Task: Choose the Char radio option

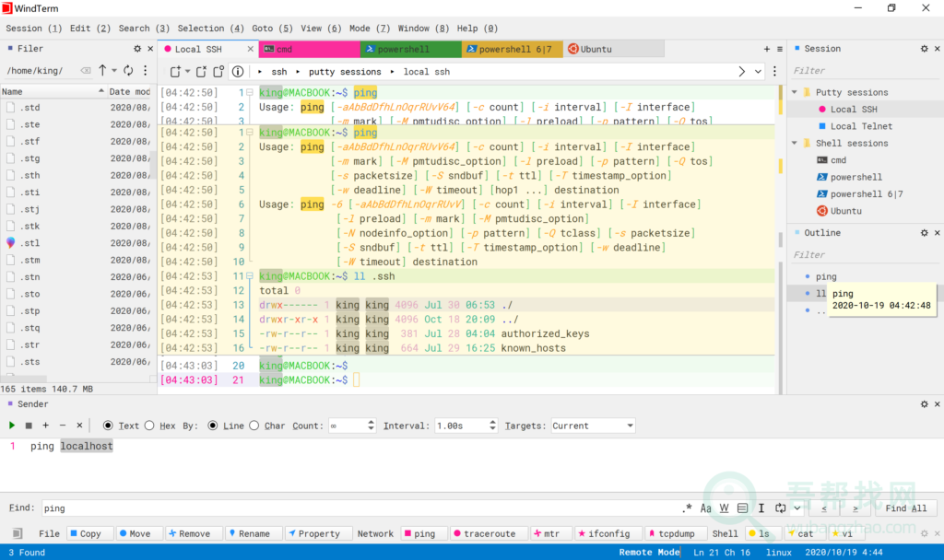Action: 254,426
